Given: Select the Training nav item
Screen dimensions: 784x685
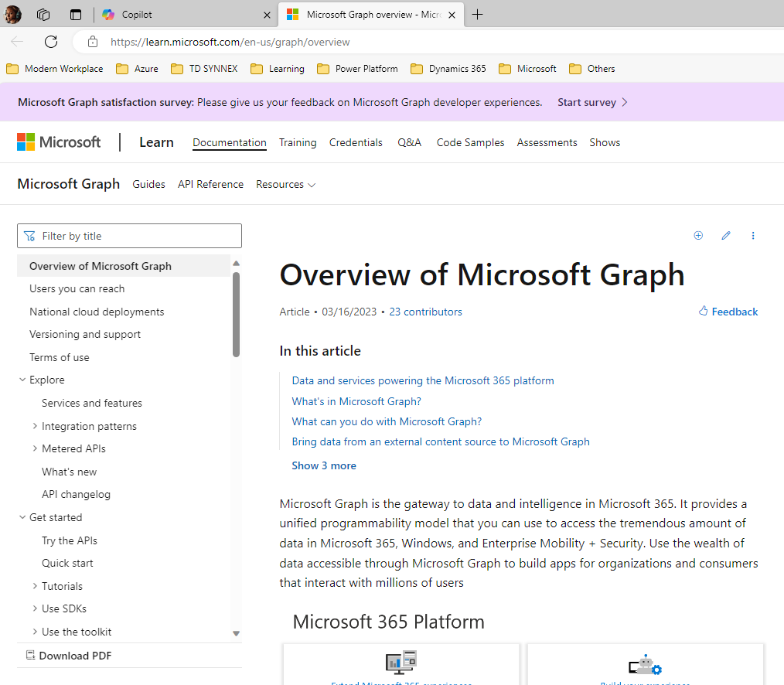Looking at the screenshot, I should point(298,142).
